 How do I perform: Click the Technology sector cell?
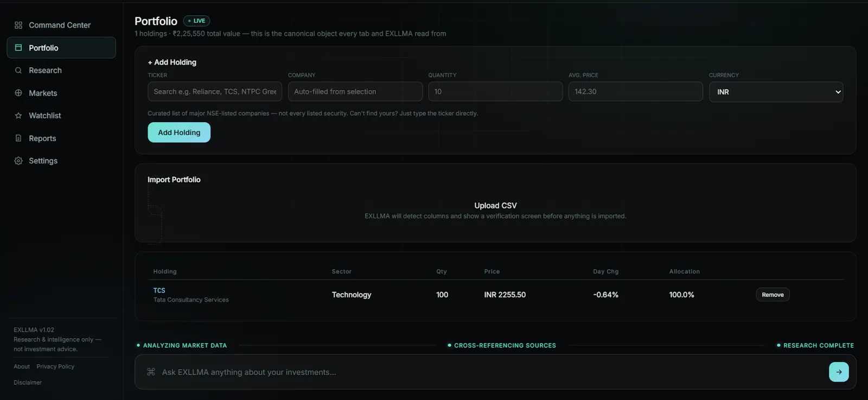pyautogui.click(x=352, y=295)
